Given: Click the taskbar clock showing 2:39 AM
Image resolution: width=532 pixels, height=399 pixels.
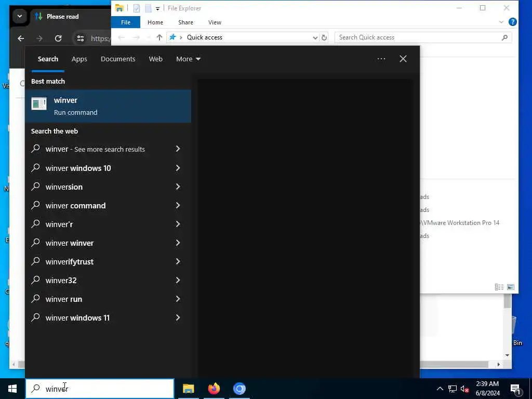Looking at the screenshot, I should [487, 389].
